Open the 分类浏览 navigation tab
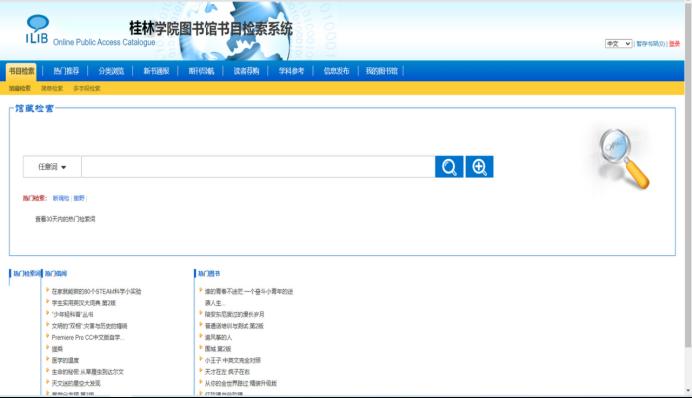The image size is (692, 398). click(x=111, y=71)
